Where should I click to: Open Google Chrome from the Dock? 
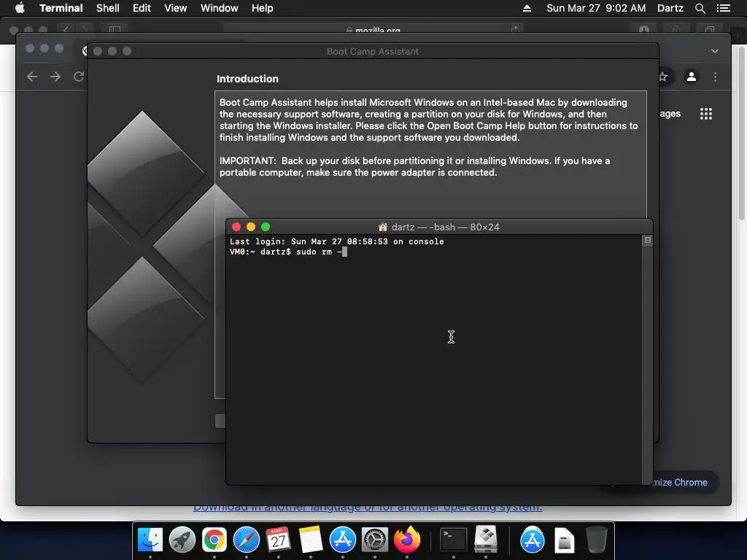click(x=214, y=540)
